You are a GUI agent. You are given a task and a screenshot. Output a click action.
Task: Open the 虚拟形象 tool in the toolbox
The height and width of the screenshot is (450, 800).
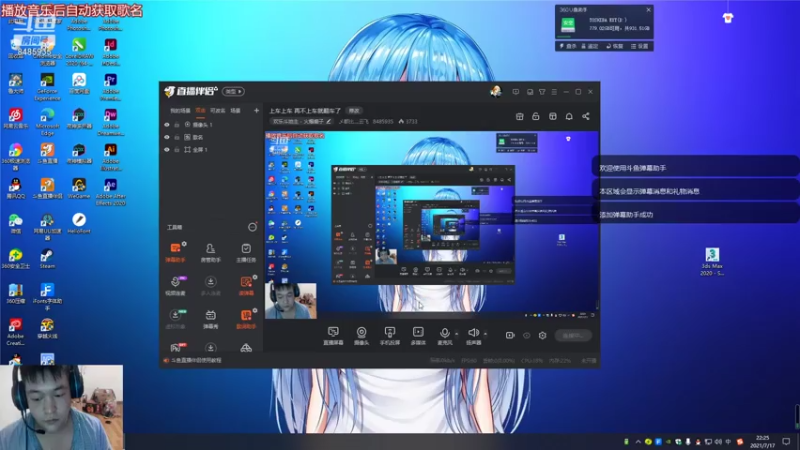175,319
